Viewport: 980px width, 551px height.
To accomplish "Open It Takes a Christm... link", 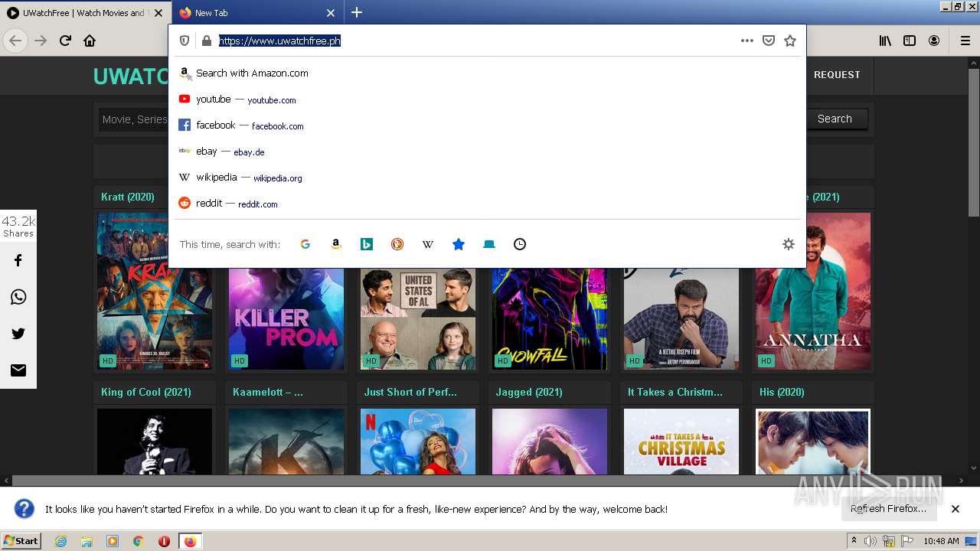I will pyautogui.click(x=675, y=392).
